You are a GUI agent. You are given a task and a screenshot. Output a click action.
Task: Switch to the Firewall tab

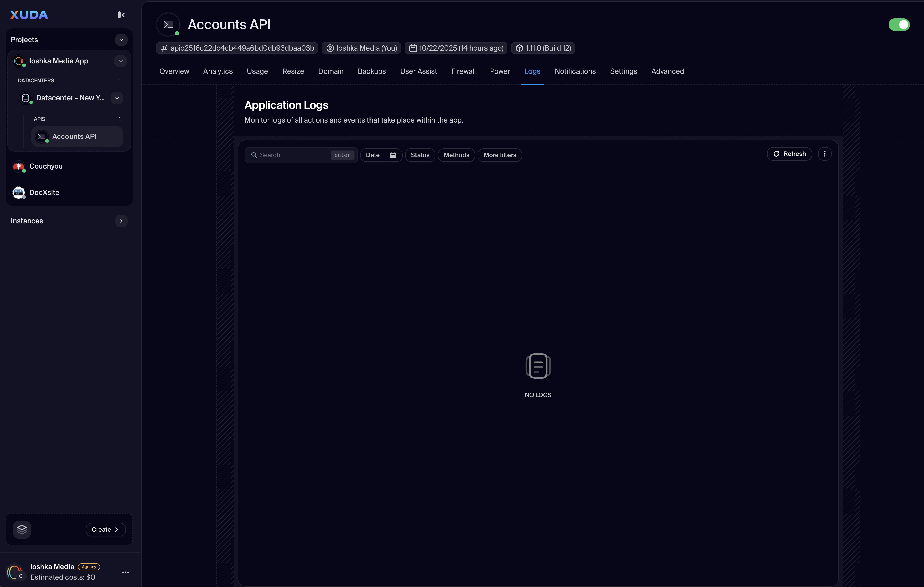[463, 71]
